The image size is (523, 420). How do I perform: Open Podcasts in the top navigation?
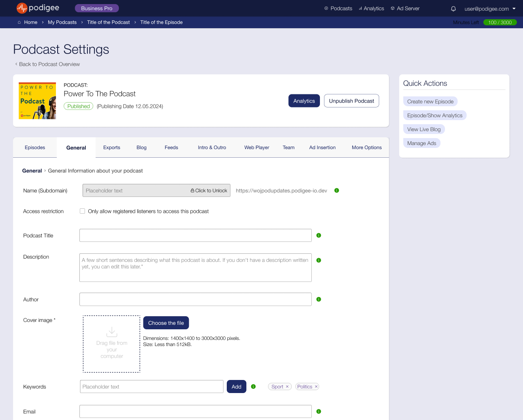click(x=338, y=9)
